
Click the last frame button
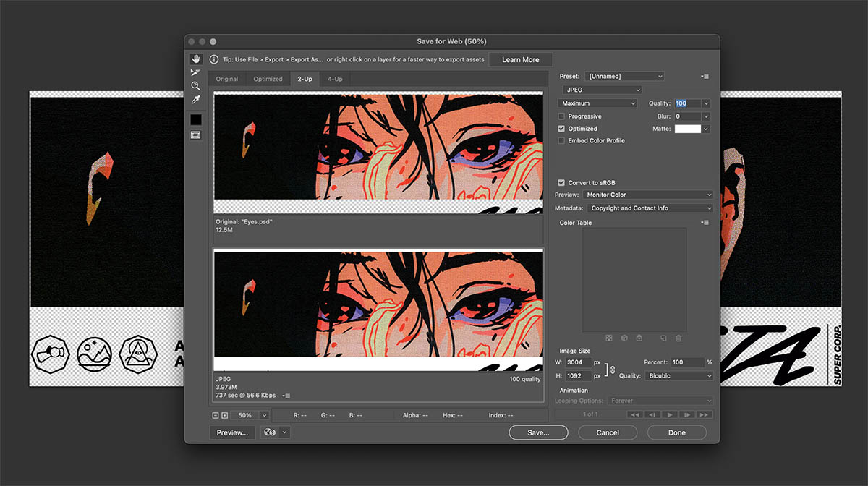[705, 414]
